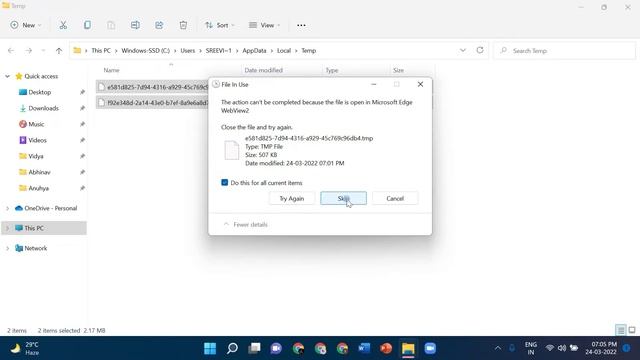Select AppData in address breadcrumb
Image resolution: width=640 pixels, height=360 pixels.
(x=254, y=51)
